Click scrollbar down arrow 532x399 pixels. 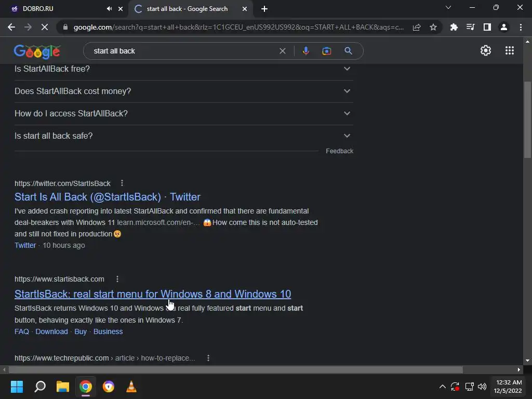pyautogui.click(x=527, y=361)
